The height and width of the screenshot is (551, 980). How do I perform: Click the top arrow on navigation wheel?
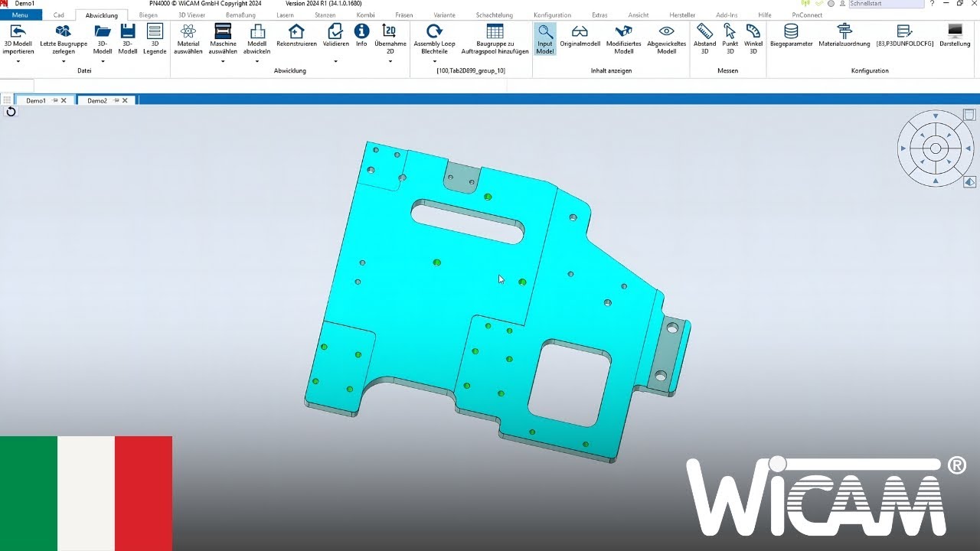pos(935,117)
